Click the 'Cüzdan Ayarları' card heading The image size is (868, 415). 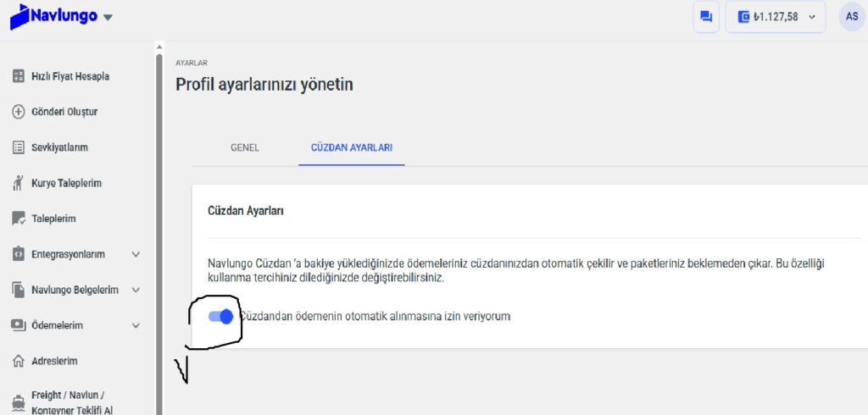[246, 211]
